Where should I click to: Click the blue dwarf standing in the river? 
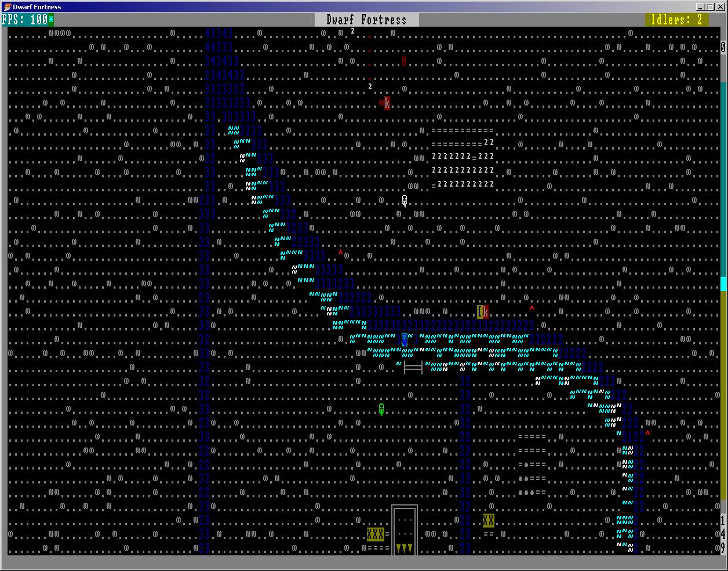coord(405,340)
